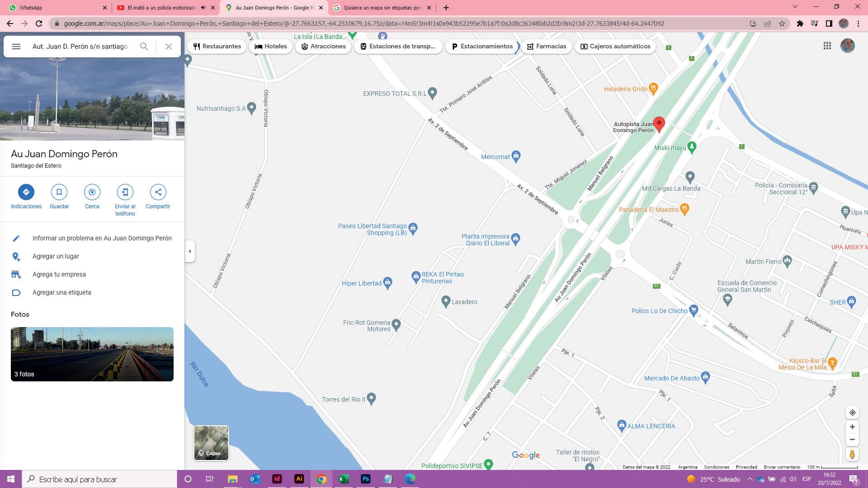Click the Maps search input field
Viewport: 868px width, 488px height.
(x=80, y=47)
